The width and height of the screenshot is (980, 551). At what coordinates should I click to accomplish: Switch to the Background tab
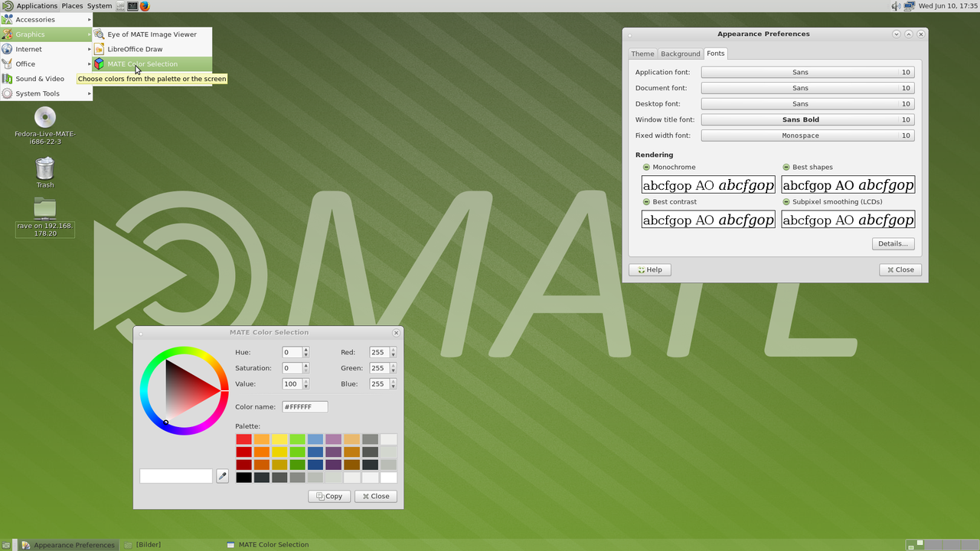pos(680,54)
